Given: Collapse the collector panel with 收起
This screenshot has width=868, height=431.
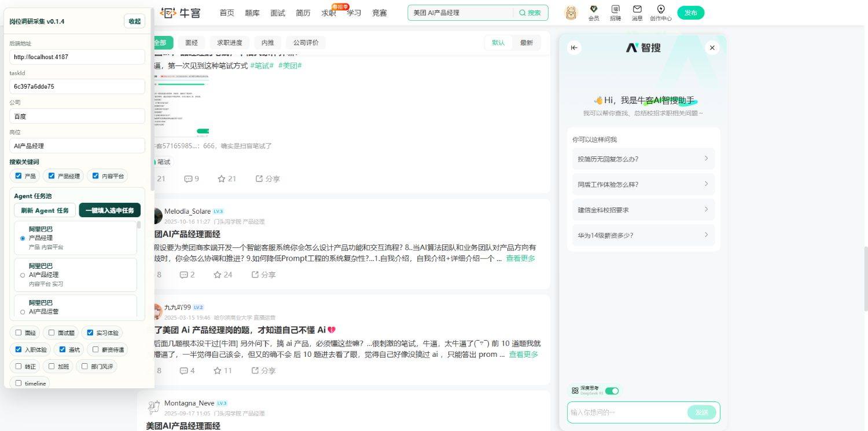Looking at the screenshot, I should pyautogui.click(x=135, y=21).
